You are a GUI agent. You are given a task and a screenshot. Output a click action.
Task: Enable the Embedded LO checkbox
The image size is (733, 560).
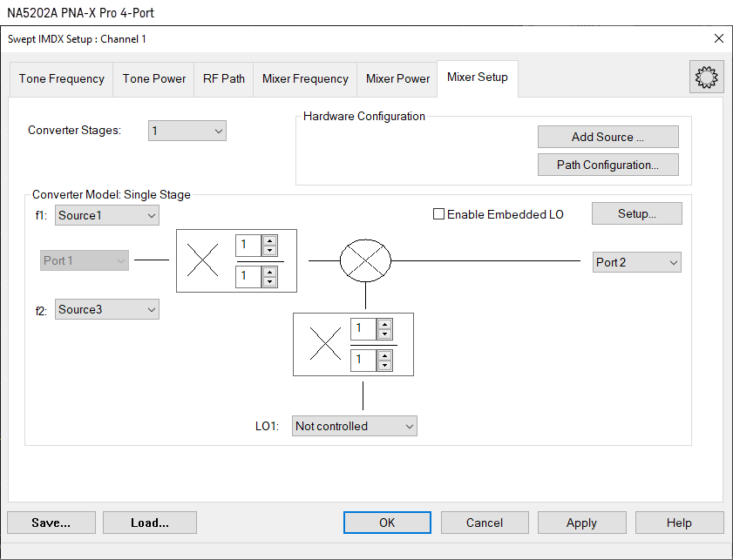point(439,214)
